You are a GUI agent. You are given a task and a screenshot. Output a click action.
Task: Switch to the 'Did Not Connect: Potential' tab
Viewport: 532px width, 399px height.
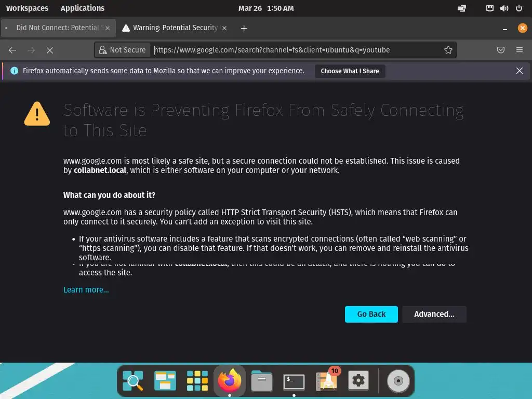pos(58,28)
